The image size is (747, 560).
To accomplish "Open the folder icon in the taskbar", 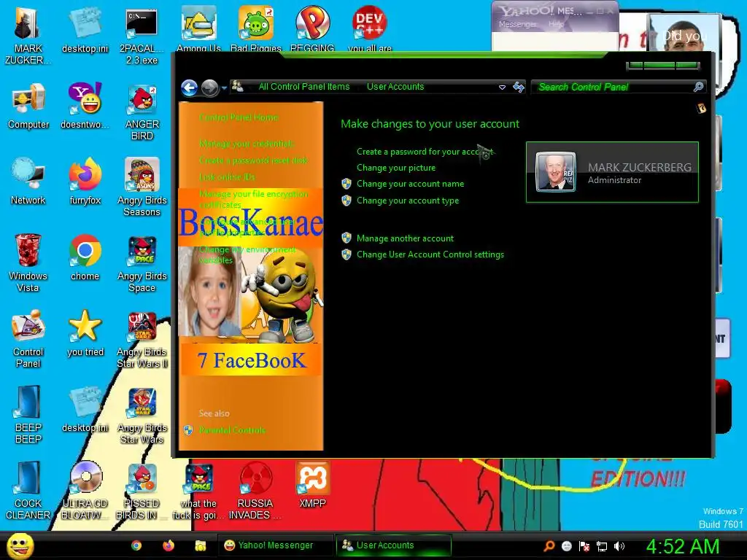I will point(200,545).
